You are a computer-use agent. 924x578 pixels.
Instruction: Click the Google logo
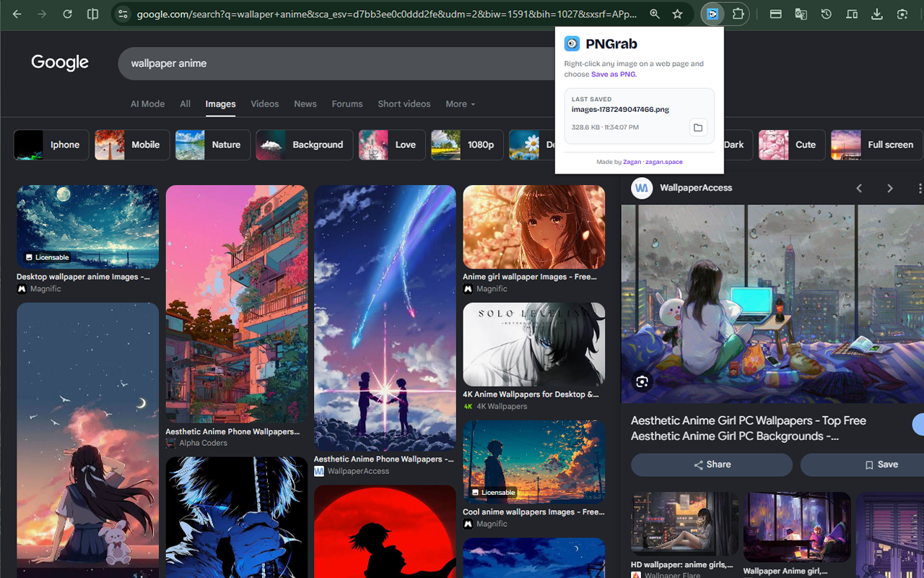[60, 63]
